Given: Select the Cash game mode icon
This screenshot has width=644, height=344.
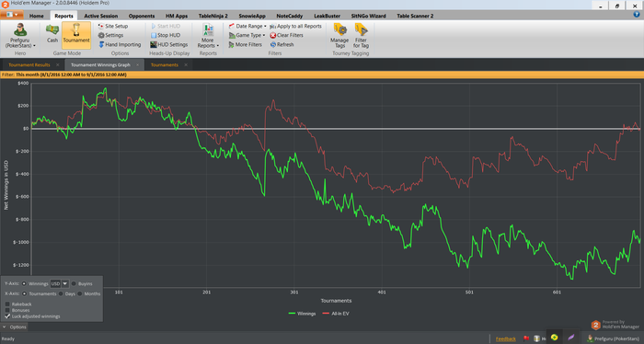Looking at the screenshot, I should 52,30.
